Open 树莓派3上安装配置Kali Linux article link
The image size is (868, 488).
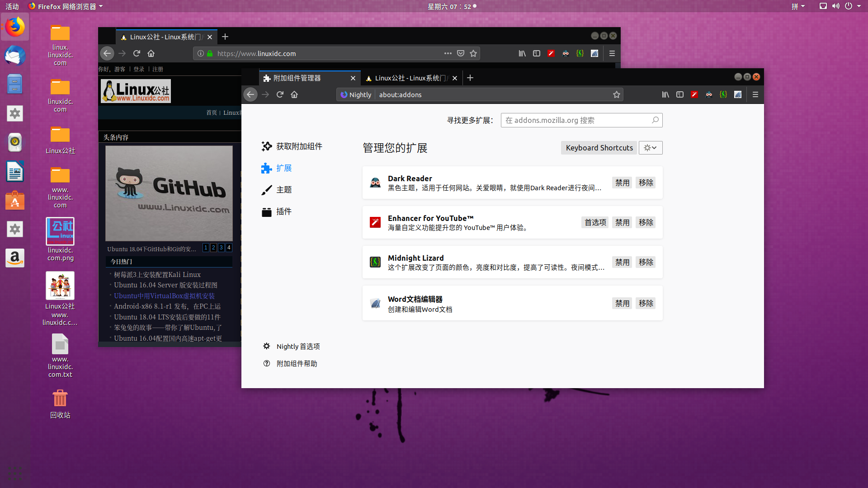click(x=157, y=275)
